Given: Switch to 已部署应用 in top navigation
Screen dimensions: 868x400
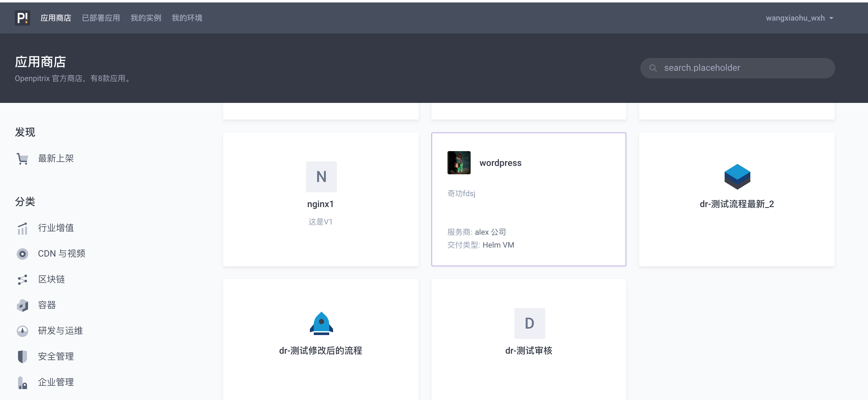Looking at the screenshot, I should 100,18.
